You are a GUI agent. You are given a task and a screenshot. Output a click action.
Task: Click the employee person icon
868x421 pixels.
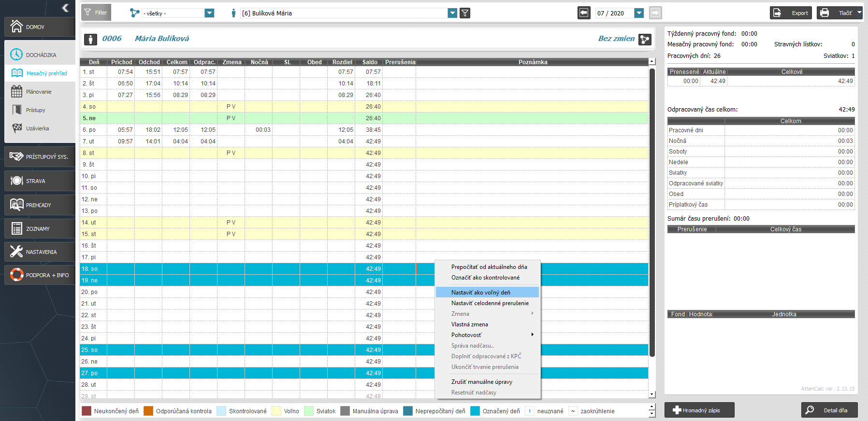(x=233, y=13)
